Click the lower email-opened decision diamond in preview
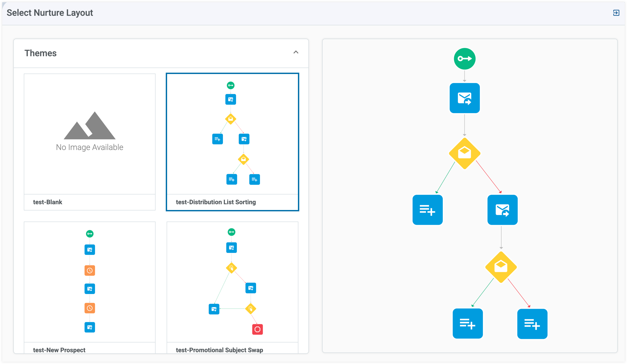Viewport: 627px width, 364px height. [x=501, y=267]
